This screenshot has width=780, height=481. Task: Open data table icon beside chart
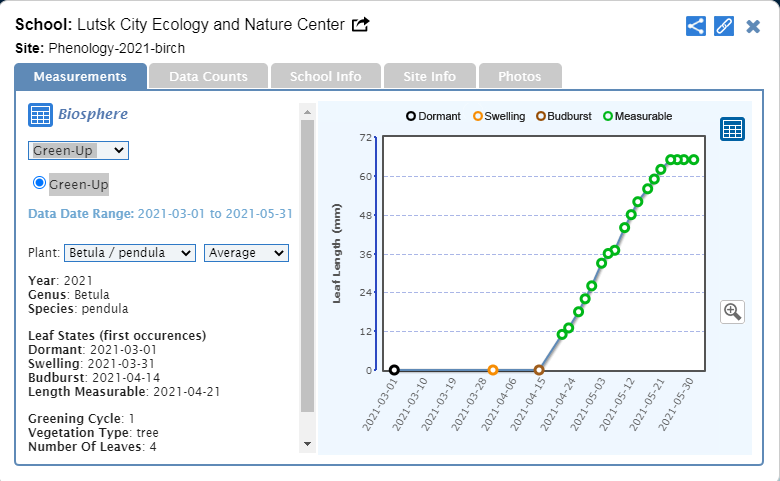(732, 129)
